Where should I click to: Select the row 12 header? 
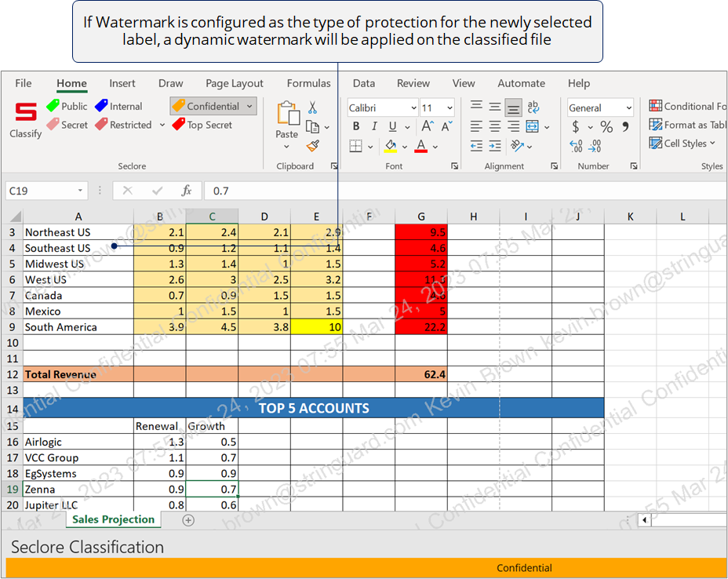(12, 374)
